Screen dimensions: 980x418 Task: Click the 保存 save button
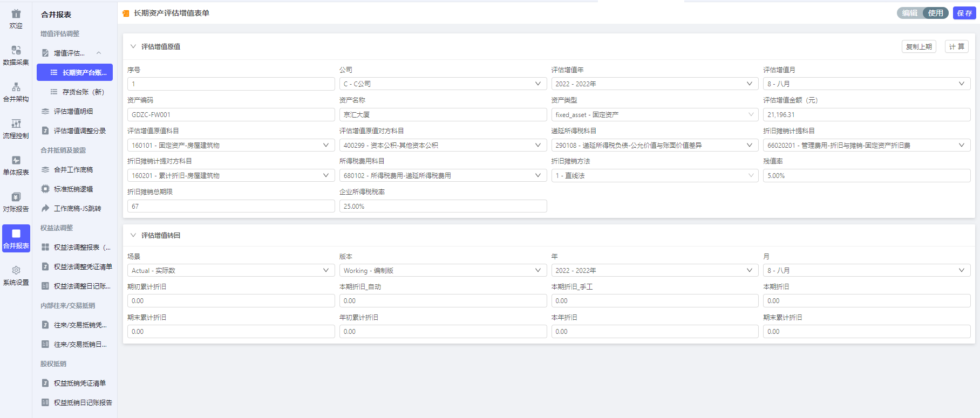tap(964, 13)
